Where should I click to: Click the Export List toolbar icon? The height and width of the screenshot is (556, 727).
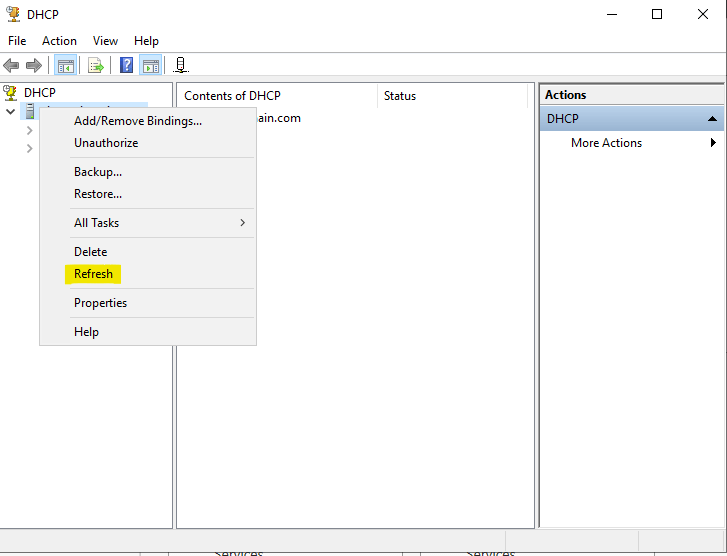click(x=96, y=66)
